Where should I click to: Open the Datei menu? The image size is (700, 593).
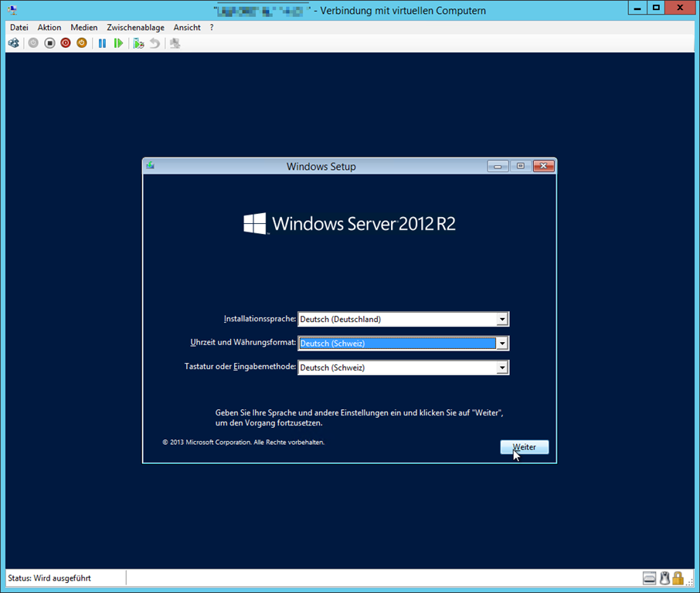[19, 28]
